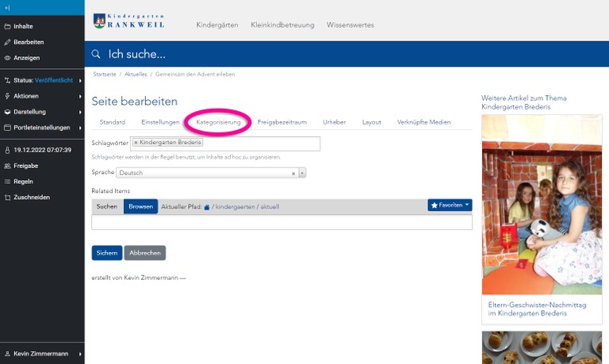Viewport: 609px width, 364px height.
Task: Switch to the Kategorisierung tab
Action: tap(218, 122)
